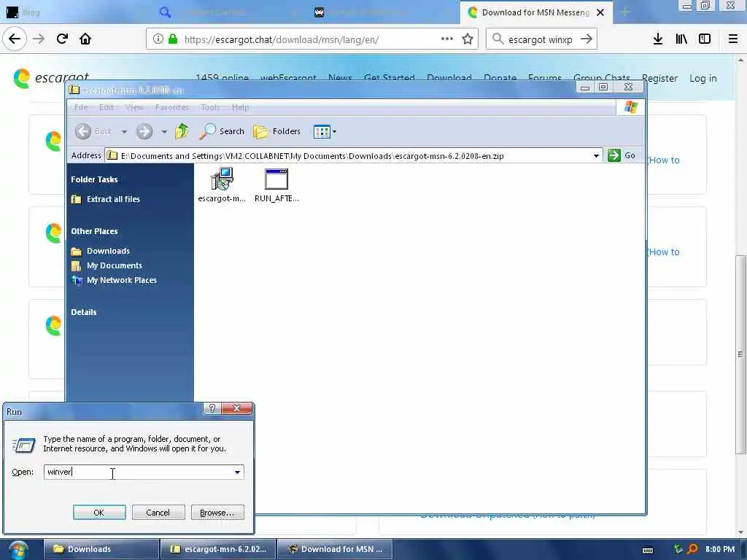Click the escargot site logo
Viewport: 747px width, 560px height.
pos(51,78)
